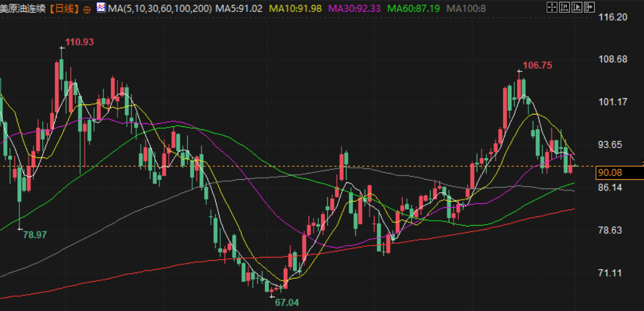This screenshot has height=311, width=644.
Task: Click the 106.75 high price marker
Action: pos(538,65)
